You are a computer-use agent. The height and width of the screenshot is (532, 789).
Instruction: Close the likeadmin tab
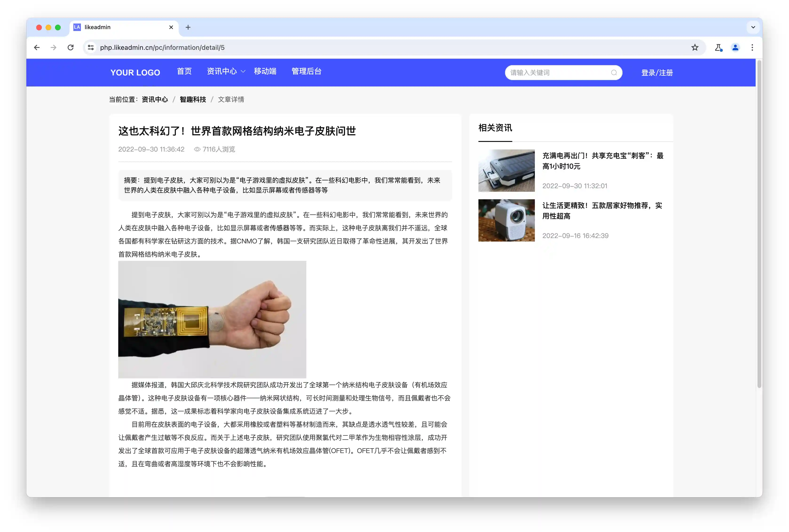[171, 27]
